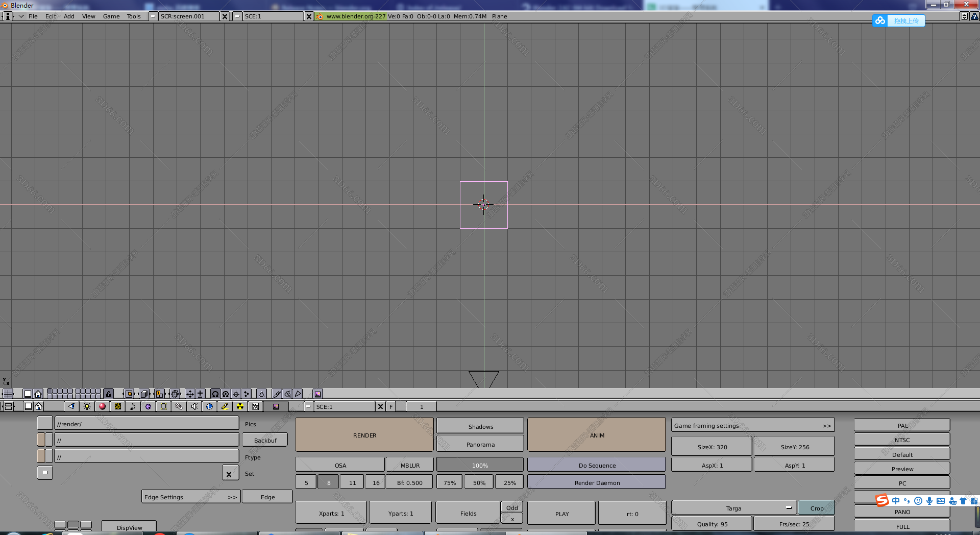980x535 pixels.
Task: Enable the Shadows render option
Action: tap(479, 426)
